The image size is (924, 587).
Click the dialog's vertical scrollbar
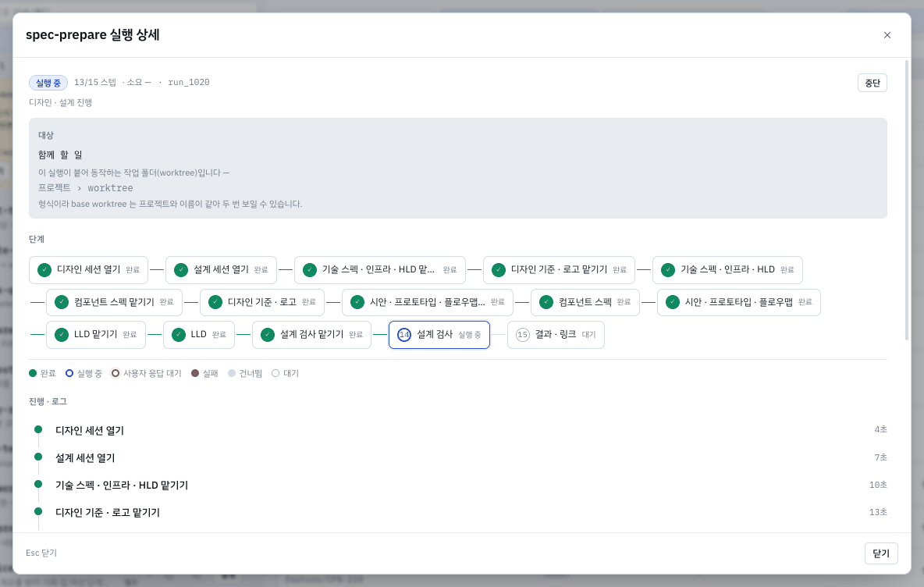[907, 201]
